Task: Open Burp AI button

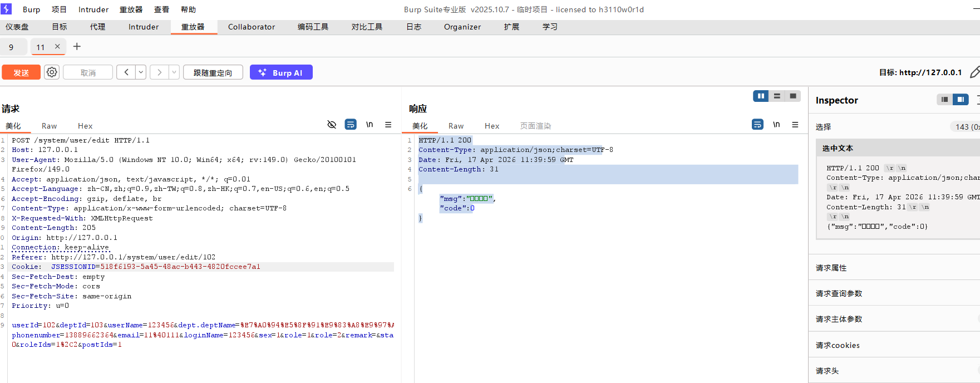Action: [281, 72]
